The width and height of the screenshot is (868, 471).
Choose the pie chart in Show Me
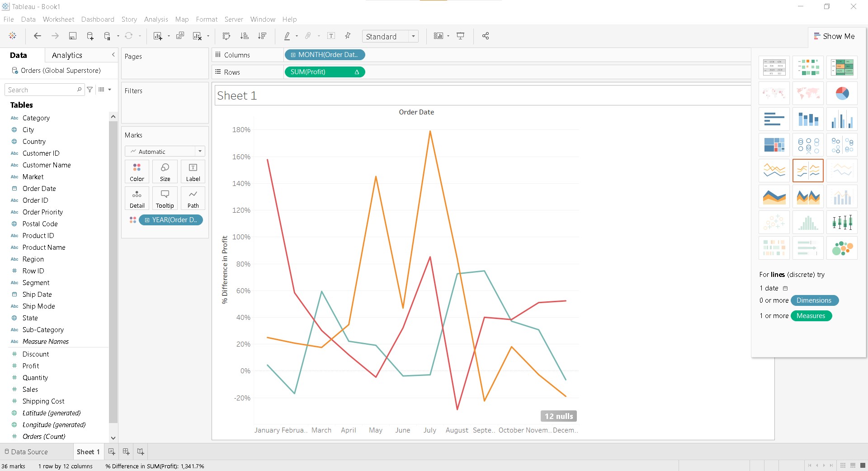tap(842, 93)
